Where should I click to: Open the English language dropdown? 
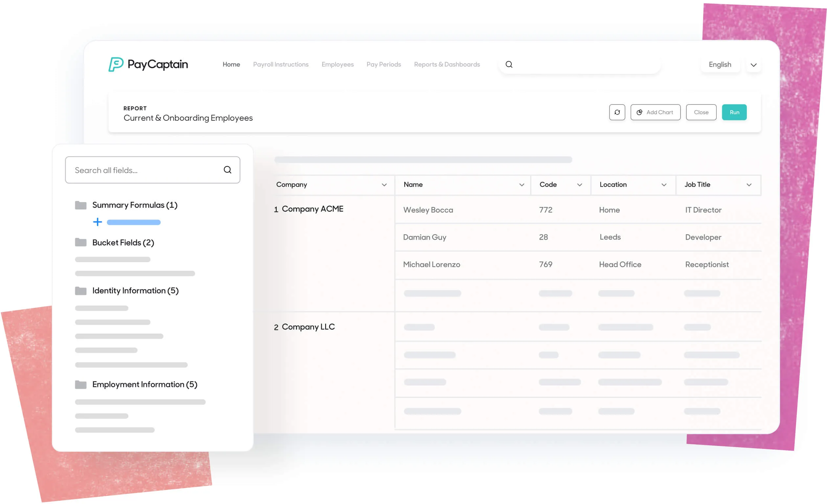point(753,65)
